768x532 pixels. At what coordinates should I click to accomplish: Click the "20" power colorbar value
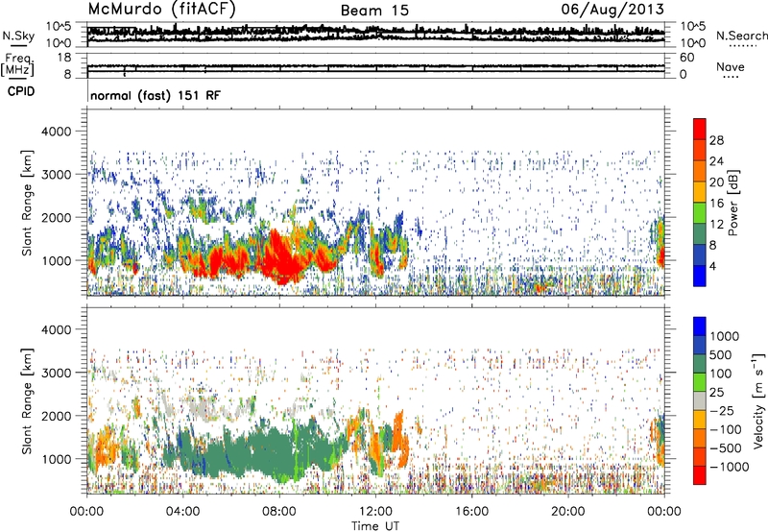pyautogui.click(x=716, y=182)
